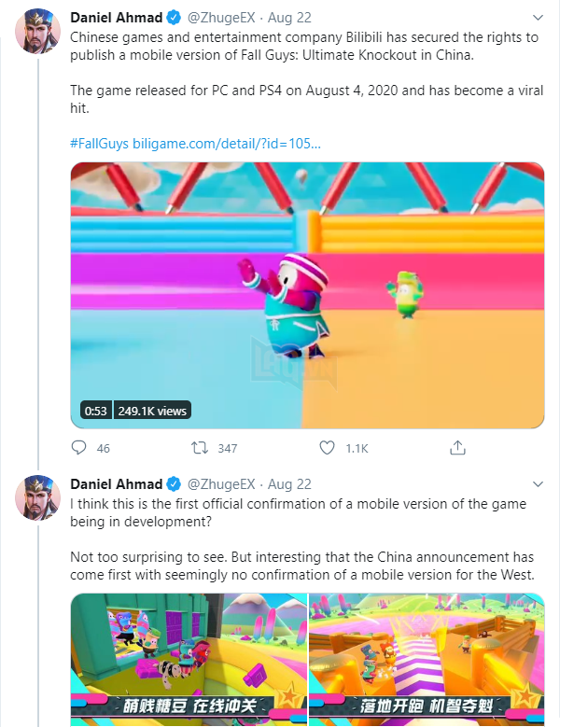The width and height of the screenshot is (588, 727).
Task: Click the Daniel Ahmad name on the first tweet
Action: (x=117, y=18)
